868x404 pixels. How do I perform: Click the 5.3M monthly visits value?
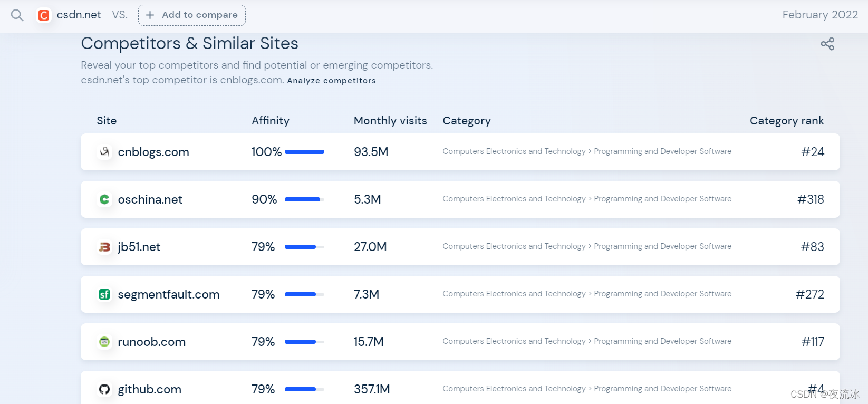tap(368, 199)
